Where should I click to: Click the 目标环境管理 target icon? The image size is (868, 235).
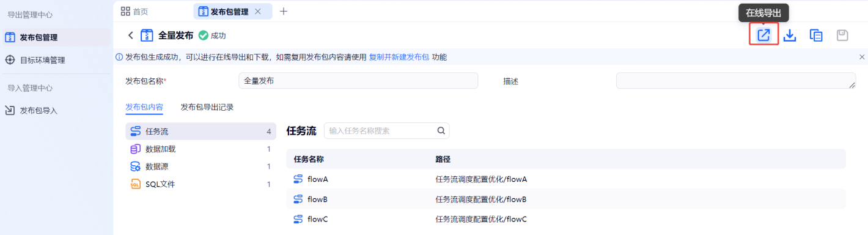click(10, 60)
